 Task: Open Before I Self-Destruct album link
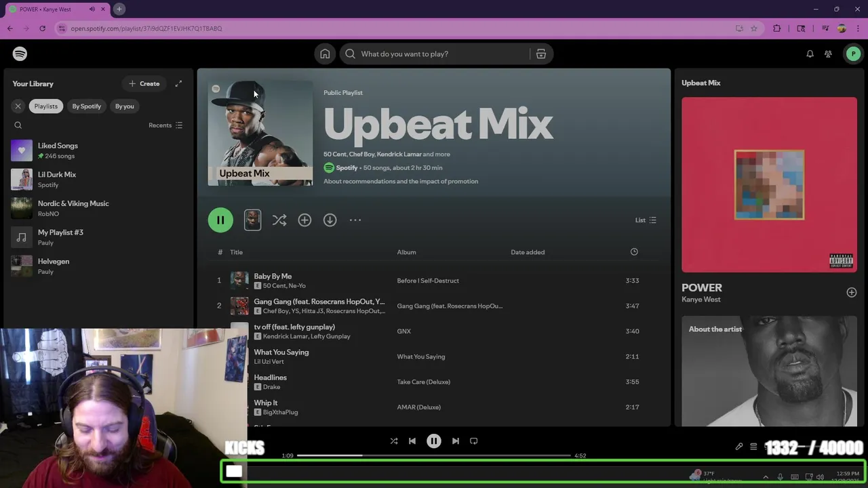click(428, 281)
